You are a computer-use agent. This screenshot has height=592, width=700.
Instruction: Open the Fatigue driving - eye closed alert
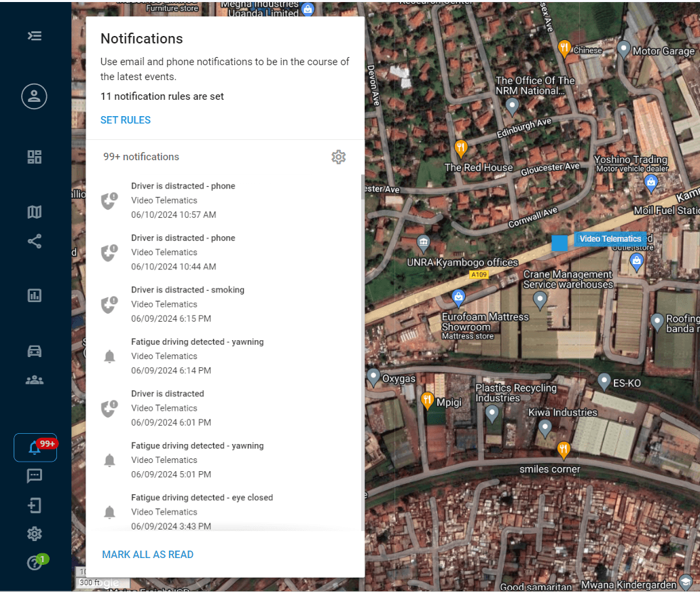pos(223,512)
